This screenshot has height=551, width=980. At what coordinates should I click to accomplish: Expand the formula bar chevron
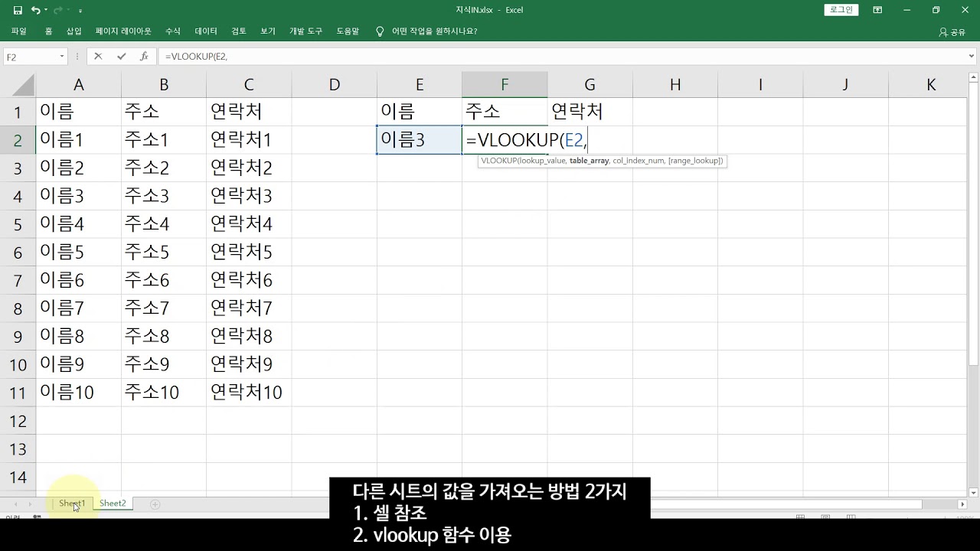[972, 57]
